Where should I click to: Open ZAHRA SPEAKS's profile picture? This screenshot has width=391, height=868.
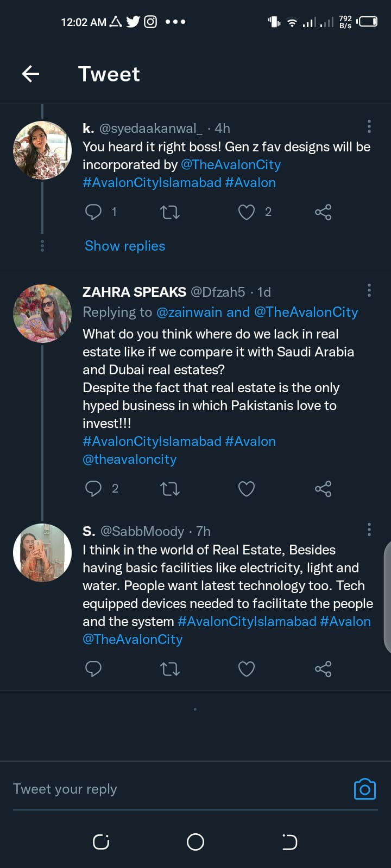42,314
